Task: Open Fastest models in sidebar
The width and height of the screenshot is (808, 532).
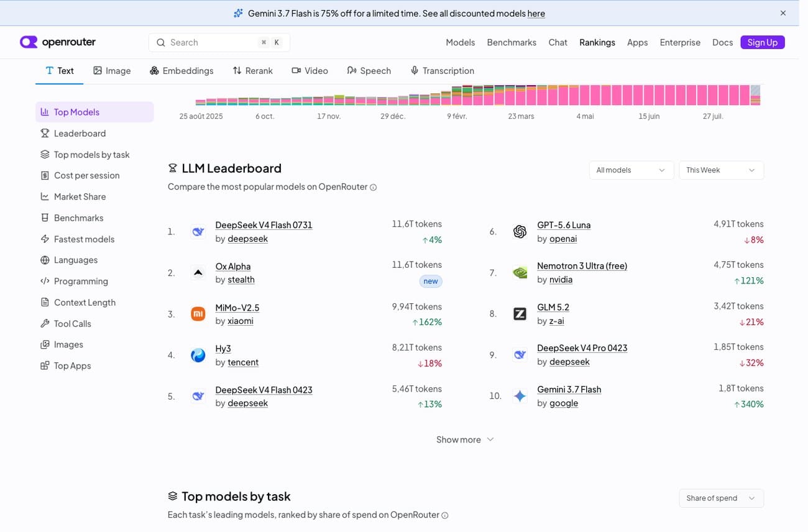Action: (x=94, y=239)
